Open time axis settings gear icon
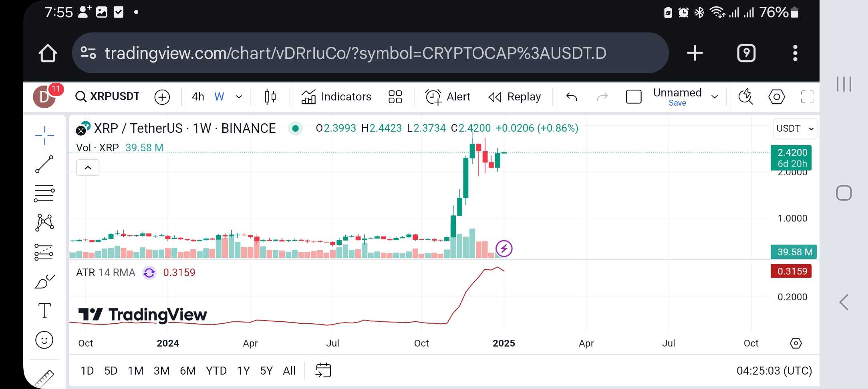The height and width of the screenshot is (389, 868). point(795,343)
